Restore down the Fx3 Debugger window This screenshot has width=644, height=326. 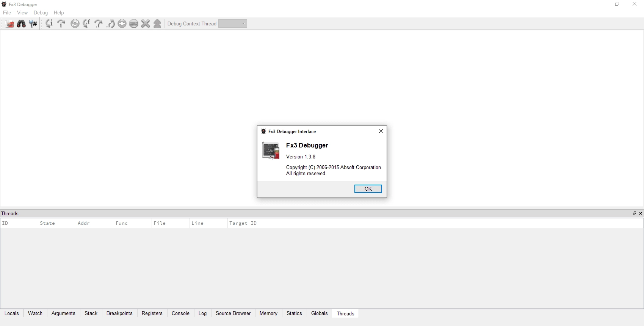(617, 4)
